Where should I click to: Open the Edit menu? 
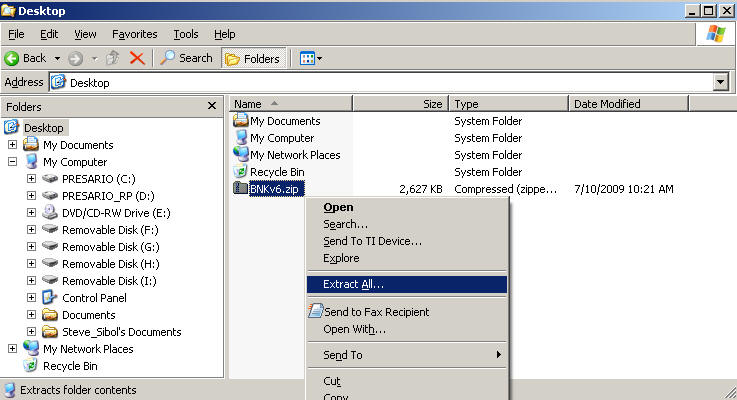[49, 34]
